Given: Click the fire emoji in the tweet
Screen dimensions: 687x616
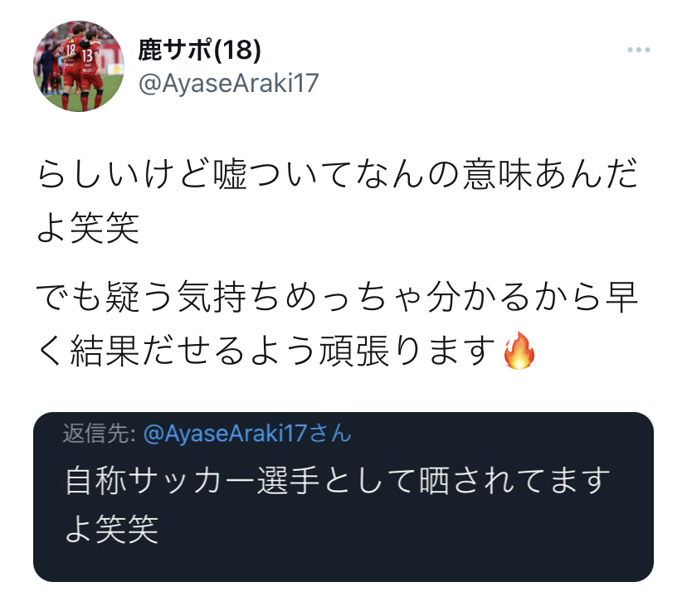Looking at the screenshot, I should [519, 351].
